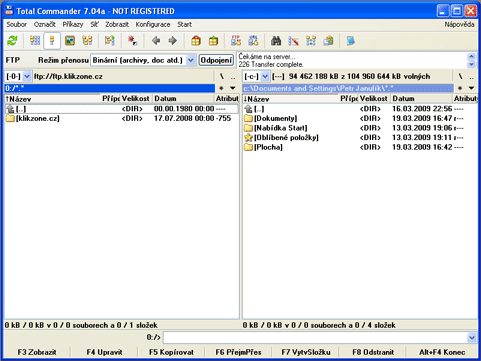Open the right drive [-c-] dropdown
Image resolution: width=481 pixels, height=361 pixels.
pyautogui.click(x=265, y=76)
